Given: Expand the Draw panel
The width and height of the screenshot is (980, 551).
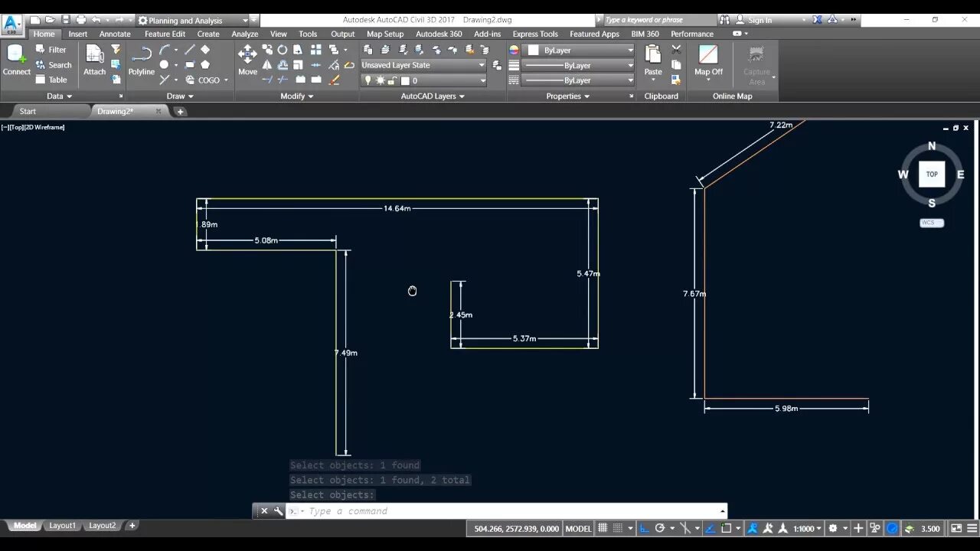Looking at the screenshot, I should (x=181, y=96).
